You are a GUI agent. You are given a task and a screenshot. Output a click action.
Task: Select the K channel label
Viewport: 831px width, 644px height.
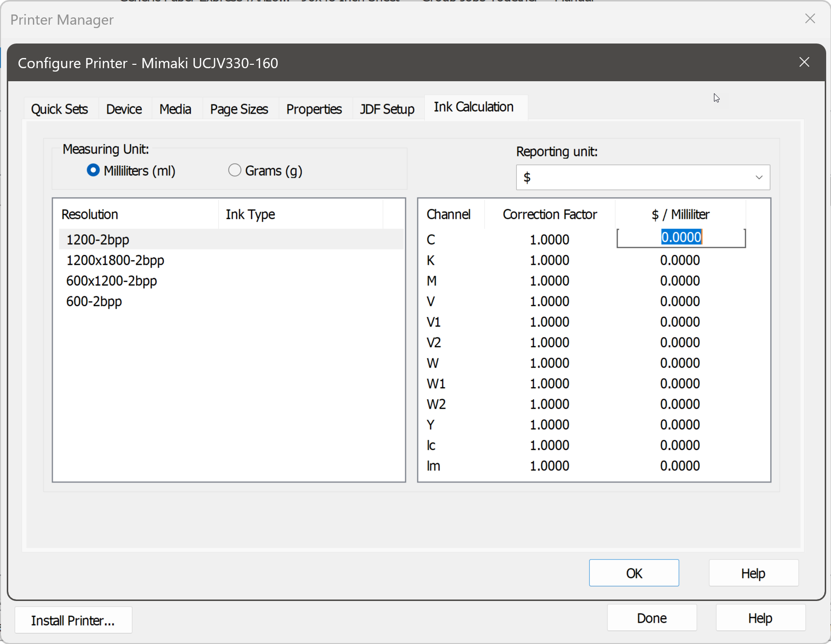(430, 260)
